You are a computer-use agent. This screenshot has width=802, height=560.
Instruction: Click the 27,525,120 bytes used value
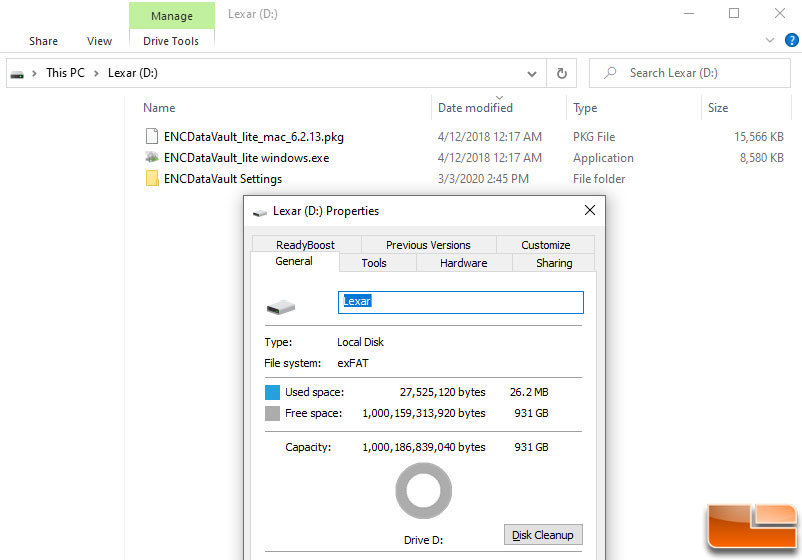click(442, 392)
